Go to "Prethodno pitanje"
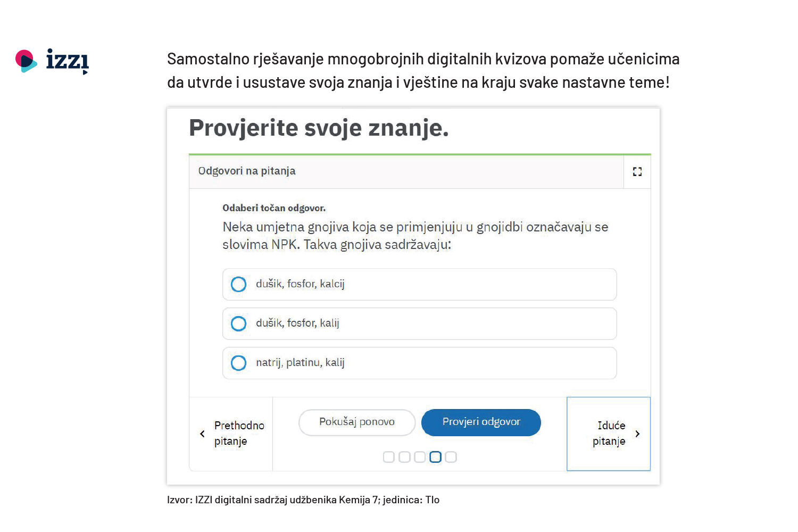The height and width of the screenshot is (532, 798). (x=239, y=433)
